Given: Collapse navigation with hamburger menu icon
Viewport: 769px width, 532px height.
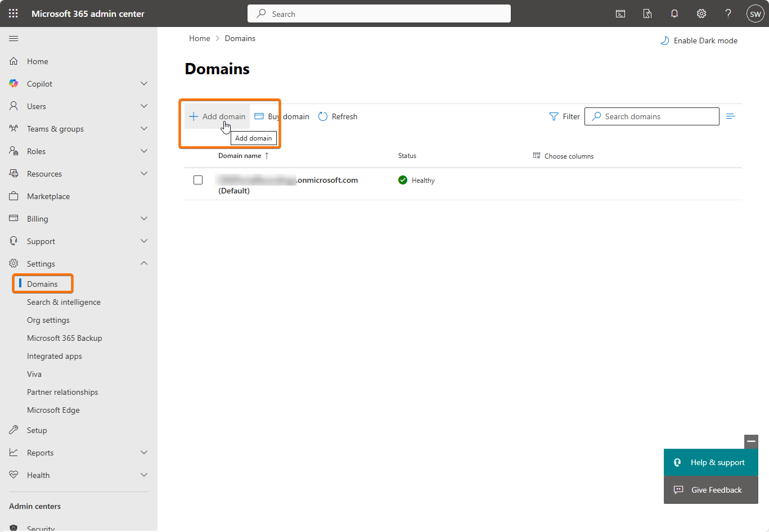Looking at the screenshot, I should point(14,38).
